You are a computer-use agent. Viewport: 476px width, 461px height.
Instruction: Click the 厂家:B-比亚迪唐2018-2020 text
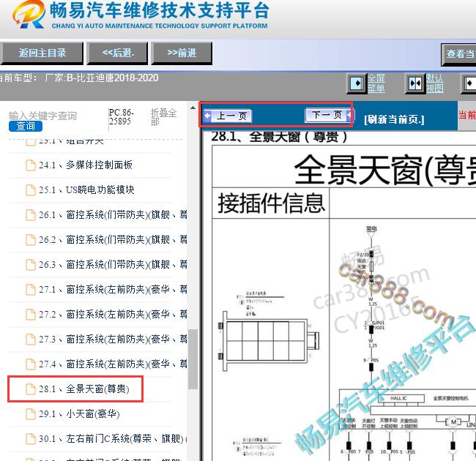tap(101, 78)
